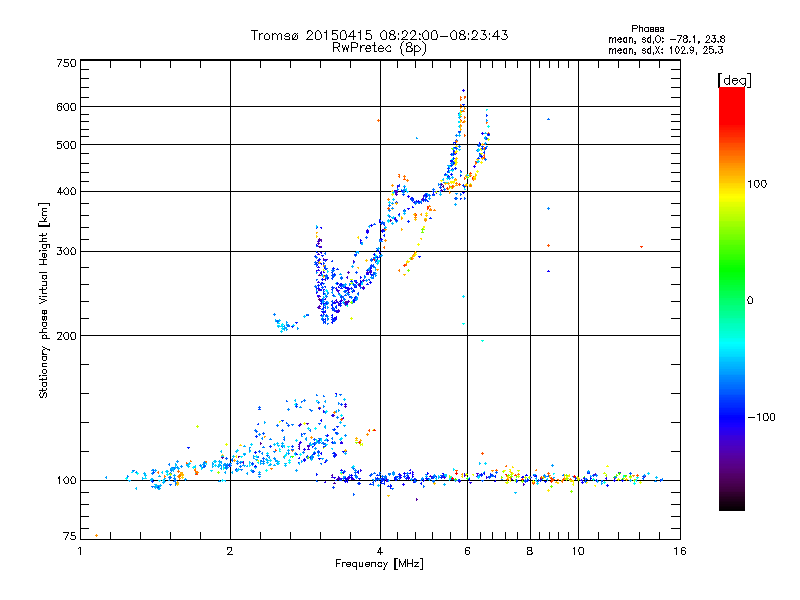The height and width of the screenshot is (600, 800).
Task: Click the y-axis tick label '600'
Action: [66, 107]
